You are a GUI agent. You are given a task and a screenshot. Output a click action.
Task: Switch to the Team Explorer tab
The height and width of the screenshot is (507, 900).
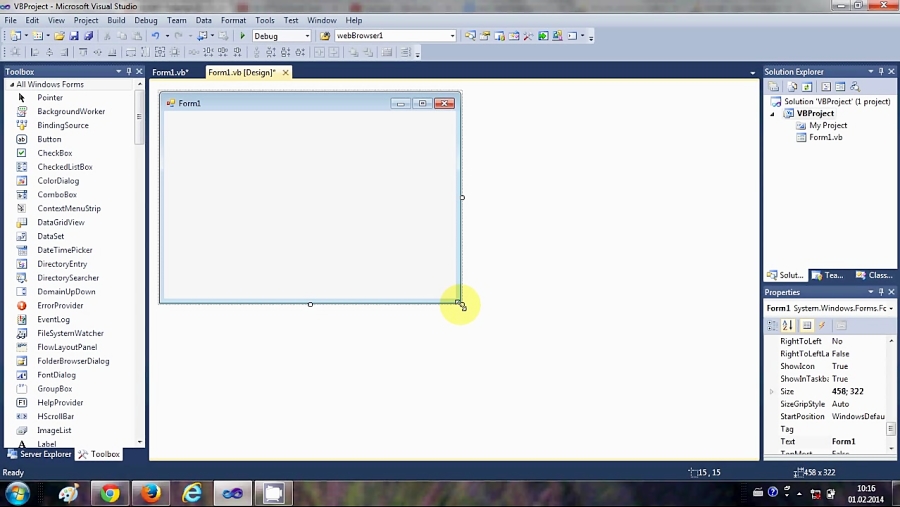pyautogui.click(x=828, y=276)
